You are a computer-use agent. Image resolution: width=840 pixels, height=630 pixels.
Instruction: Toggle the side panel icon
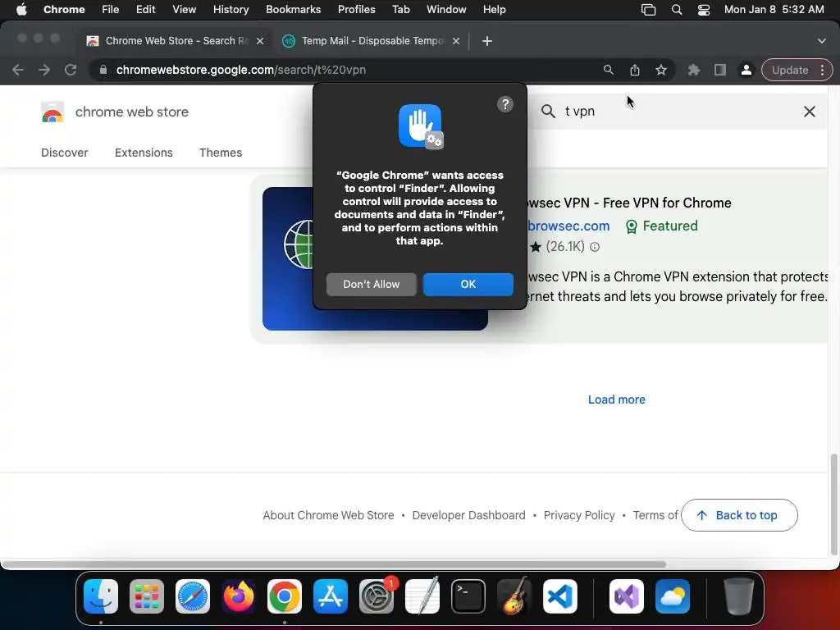click(720, 70)
